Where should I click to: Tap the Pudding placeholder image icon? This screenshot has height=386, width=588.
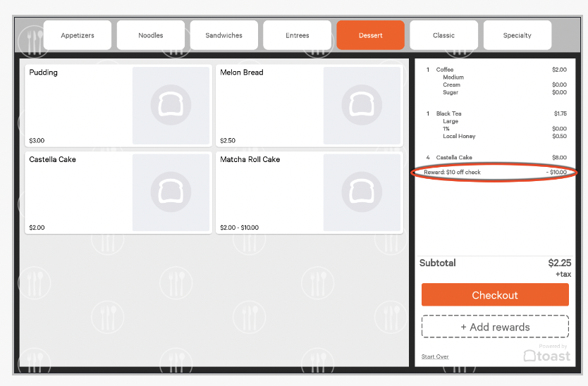pyautogui.click(x=171, y=106)
